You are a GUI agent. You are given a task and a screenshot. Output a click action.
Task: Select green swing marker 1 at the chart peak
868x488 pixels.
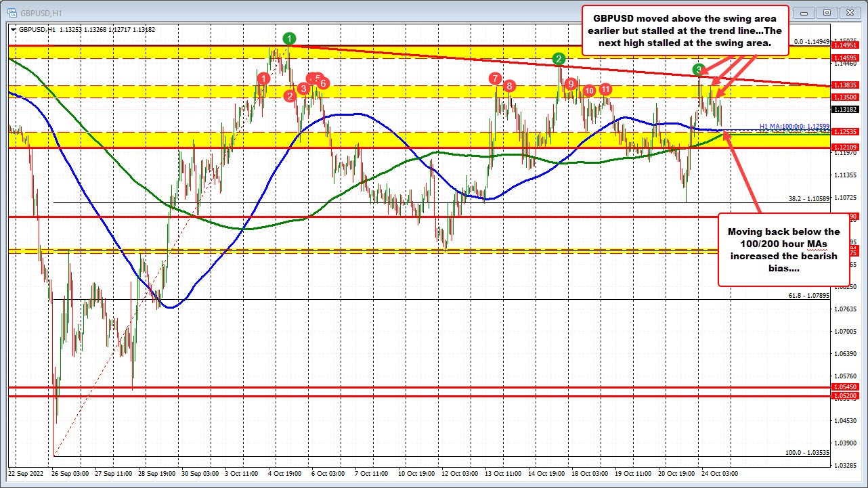pyautogui.click(x=288, y=39)
